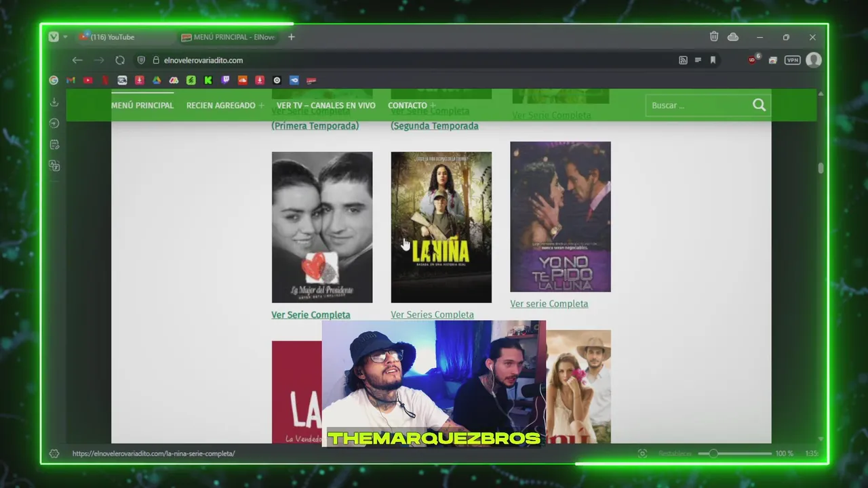Open the Vivaldi menu button
The image size is (868, 488).
point(54,37)
